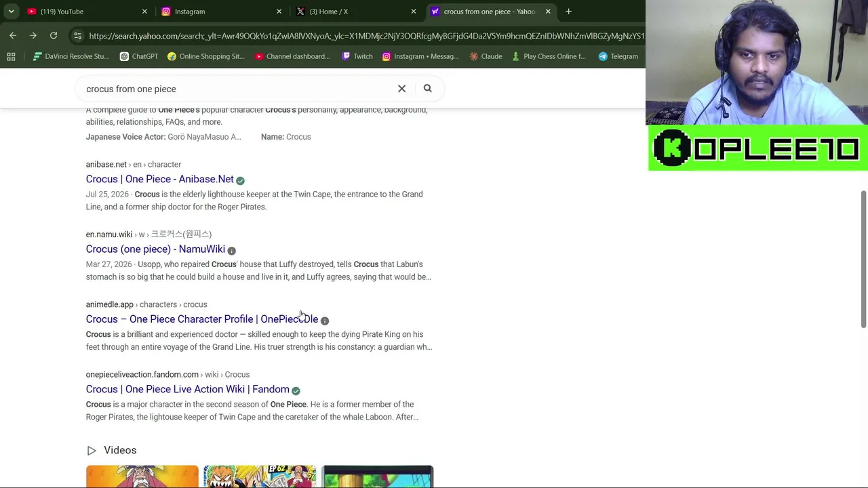This screenshot has height=488, width=868.
Task: Open the first video thumbnail
Action: [x=142, y=476]
